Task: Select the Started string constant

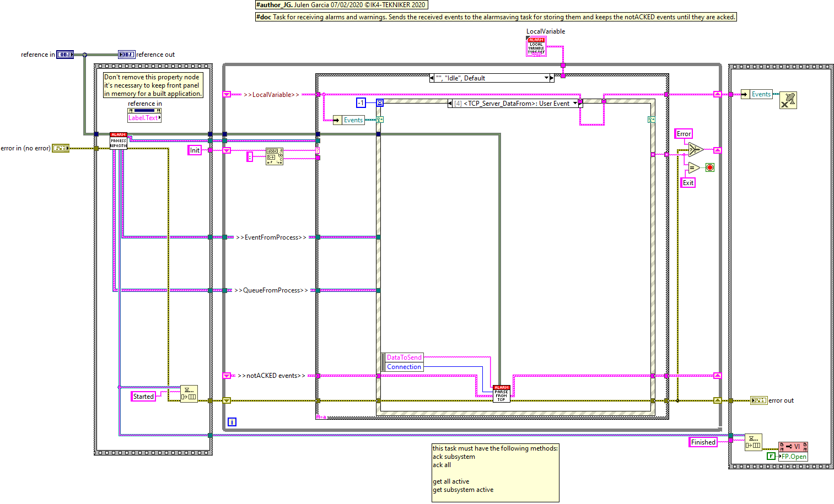Action: pyautogui.click(x=143, y=397)
